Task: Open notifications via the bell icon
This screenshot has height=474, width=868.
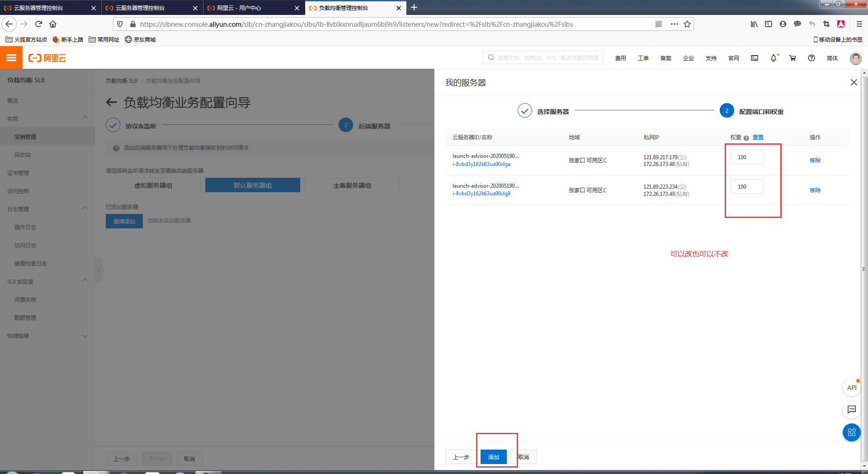Action: (x=774, y=58)
